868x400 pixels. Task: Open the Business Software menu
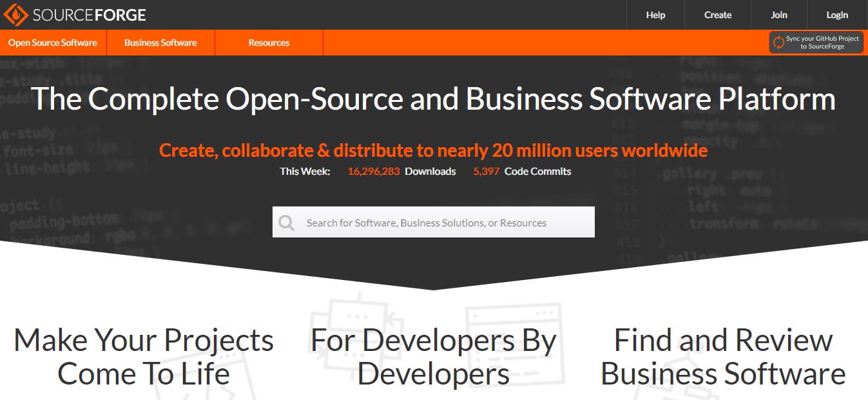[x=160, y=43]
